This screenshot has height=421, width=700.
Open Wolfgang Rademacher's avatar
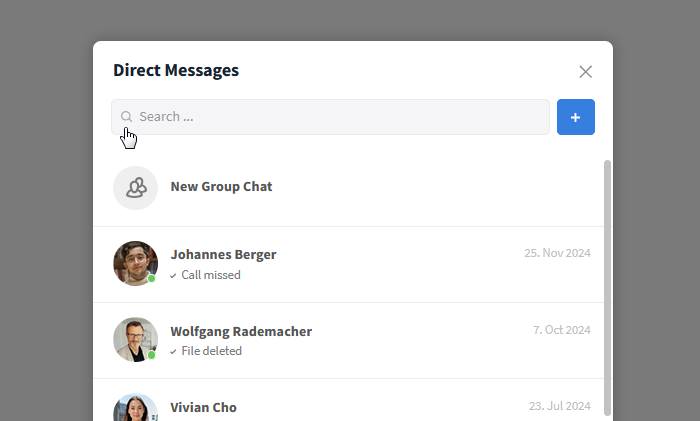(135, 340)
